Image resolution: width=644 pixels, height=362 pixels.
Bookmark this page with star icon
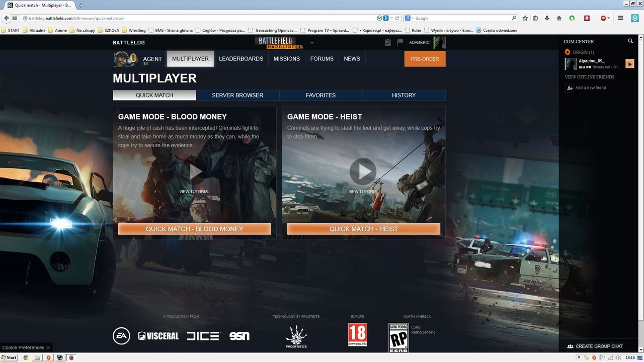(x=525, y=18)
